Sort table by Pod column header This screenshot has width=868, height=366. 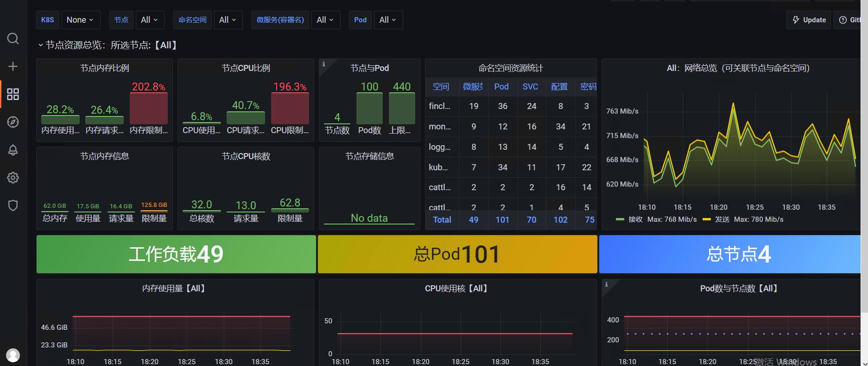pyautogui.click(x=501, y=87)
